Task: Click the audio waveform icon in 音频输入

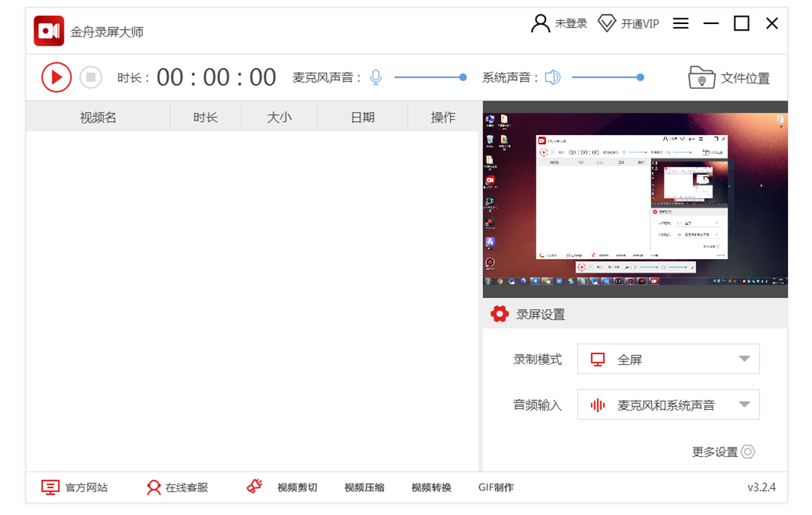Action: [597, 405]
